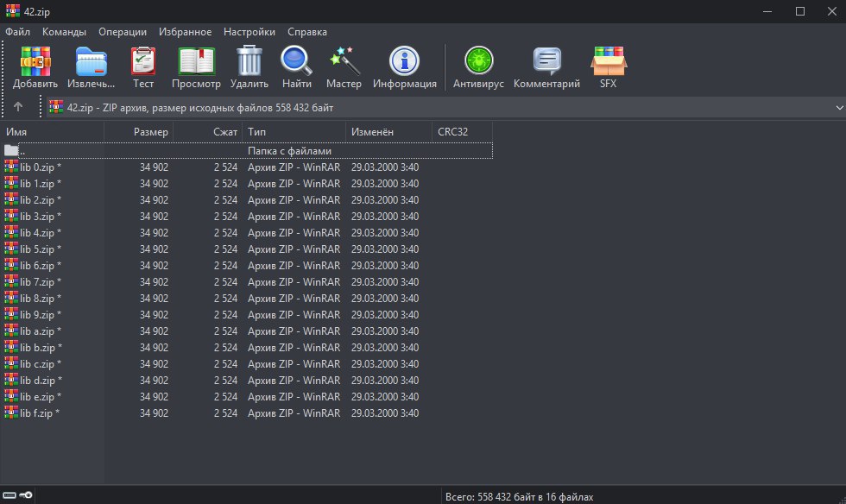Click the Удалить trash can icon
This screenshot has height=504, width=846.
coord(249,61)
